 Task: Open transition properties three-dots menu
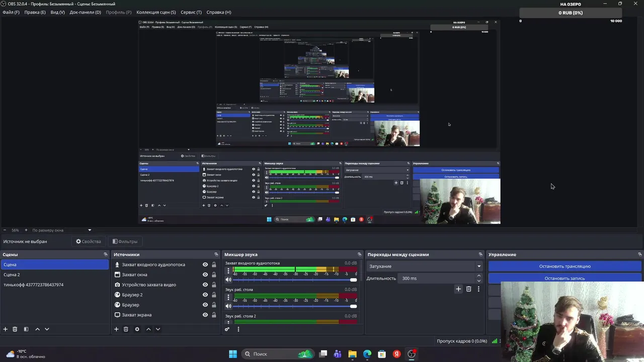pos(478,289)
